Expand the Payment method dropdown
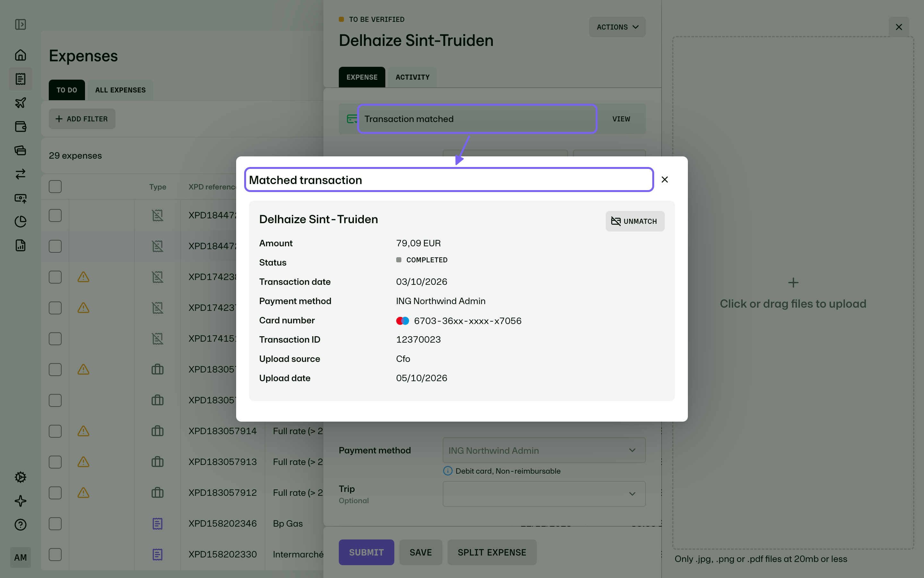 tap(544, 450)
